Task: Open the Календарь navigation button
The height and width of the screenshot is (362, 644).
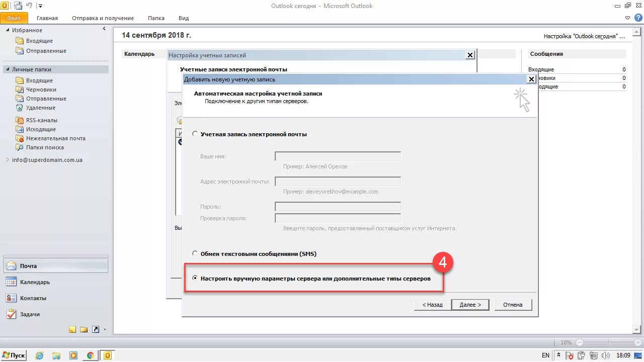Action: coord(55,282)
